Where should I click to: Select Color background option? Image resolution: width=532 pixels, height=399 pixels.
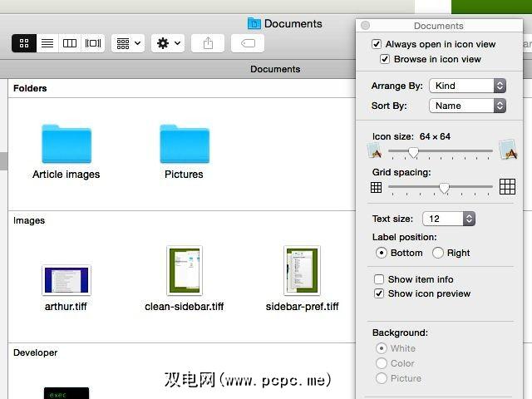pyautogui.click(x=382, y=363)
